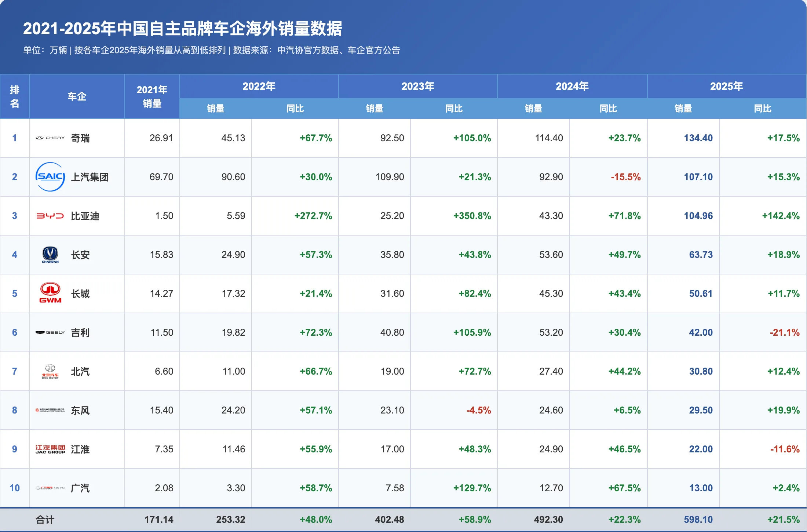Click the 合计 total row label
Viewport: 807px width, 532px height.
45,520
